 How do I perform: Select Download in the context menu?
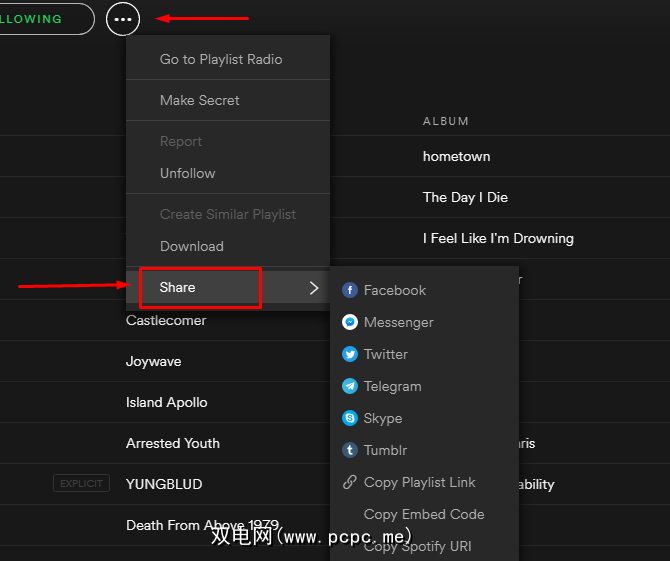pos(192,247)
